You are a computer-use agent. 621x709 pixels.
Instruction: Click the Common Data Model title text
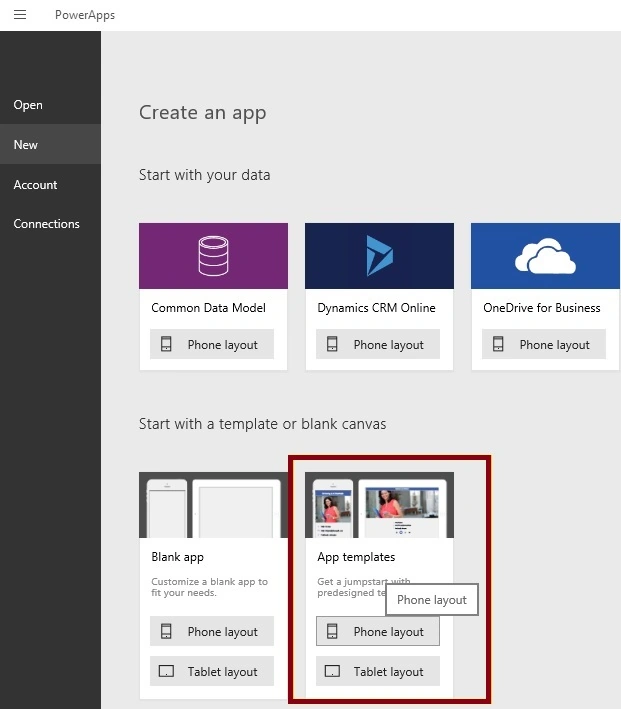coord(209,308)
